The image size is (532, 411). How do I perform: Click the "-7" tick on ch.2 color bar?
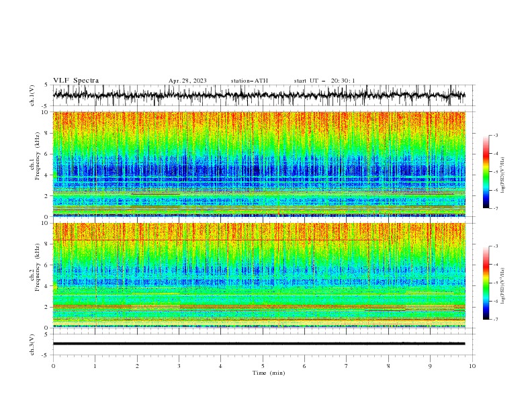pyautogui.click(x=496, y=319)
